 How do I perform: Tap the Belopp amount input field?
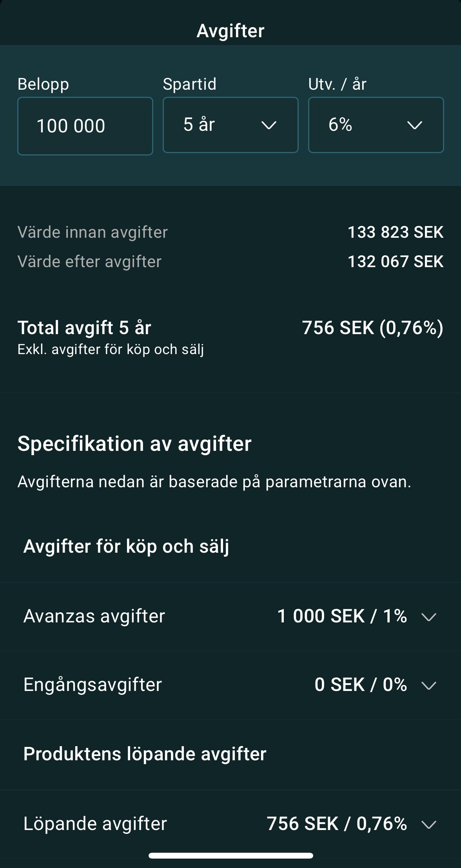pos(85,126)
